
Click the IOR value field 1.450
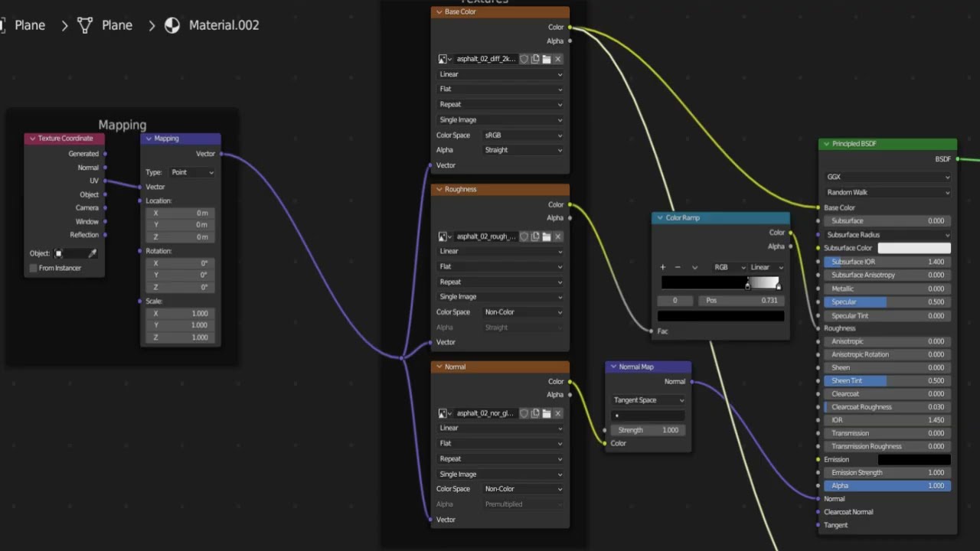click(x=888, y=420)
